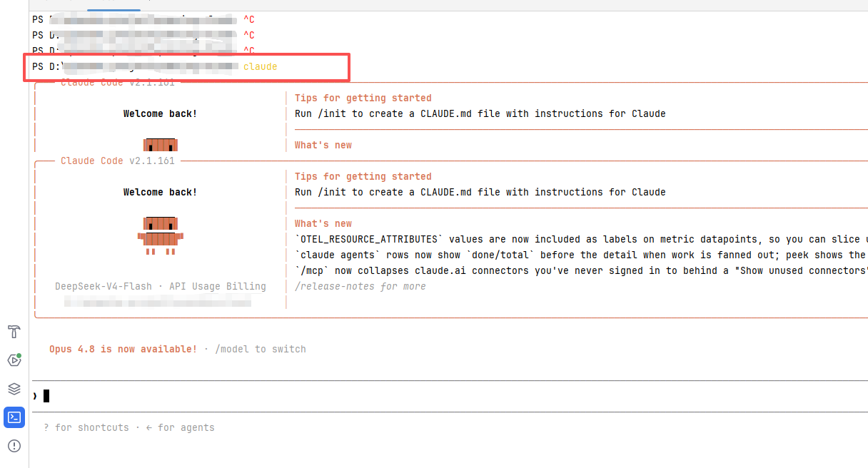
Task: Open the Services tool window icon
Action: click(14, 360)
